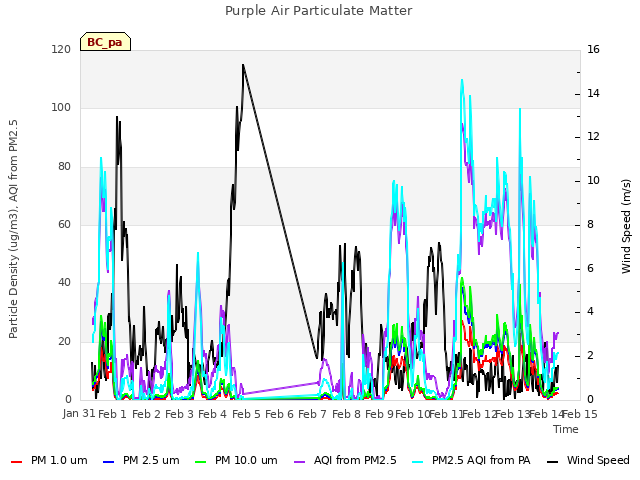Click the 16 value on wind speed axis
Screen dimensions: 640x480
[x=593, y=49]
